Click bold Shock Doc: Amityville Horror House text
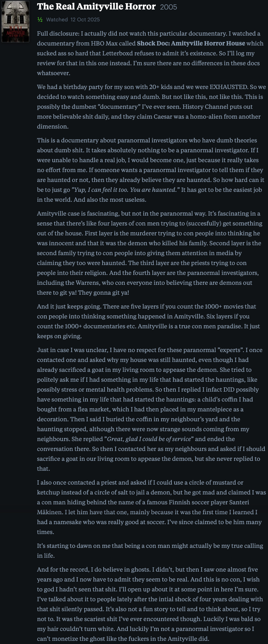The image size is (268, 644). pyautogui.click(x=191, y=43)
